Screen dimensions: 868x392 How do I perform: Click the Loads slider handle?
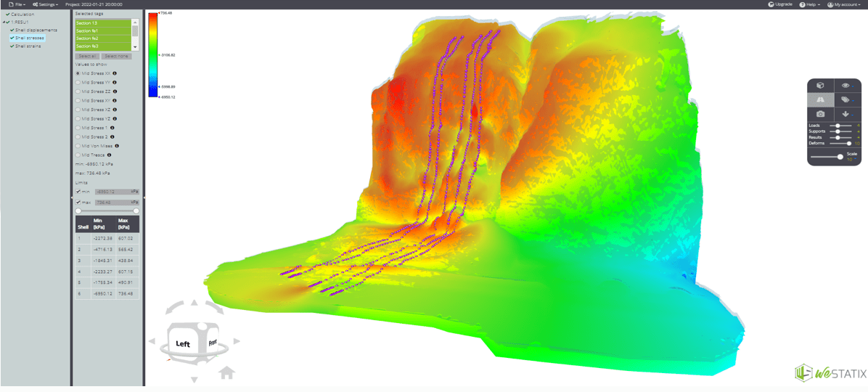click(x=838, y=126)
